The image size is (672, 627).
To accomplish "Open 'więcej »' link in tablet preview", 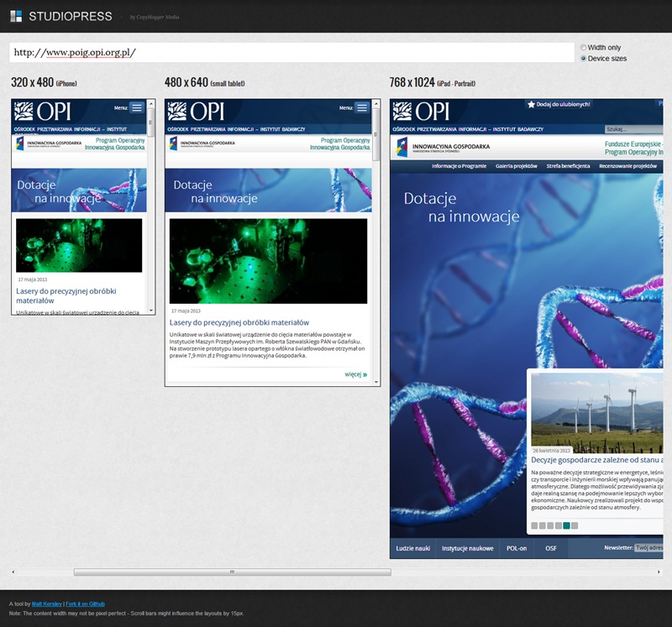I will pos(356,374).
